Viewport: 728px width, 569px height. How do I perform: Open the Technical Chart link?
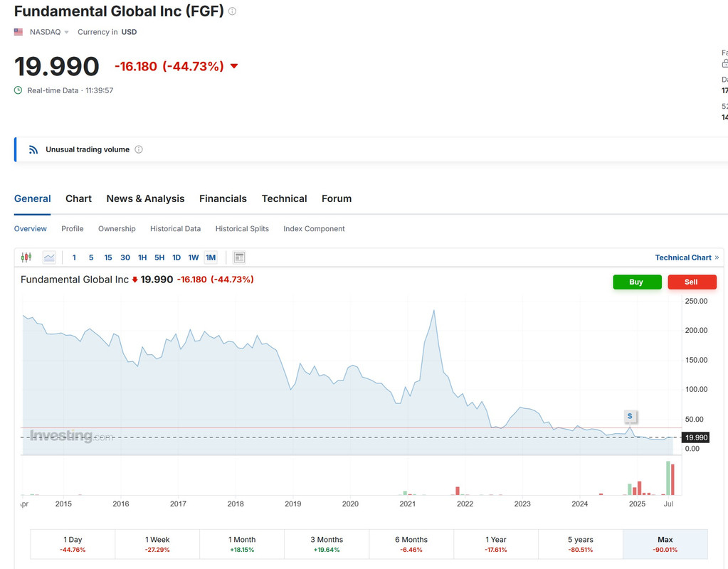[687, 257]
